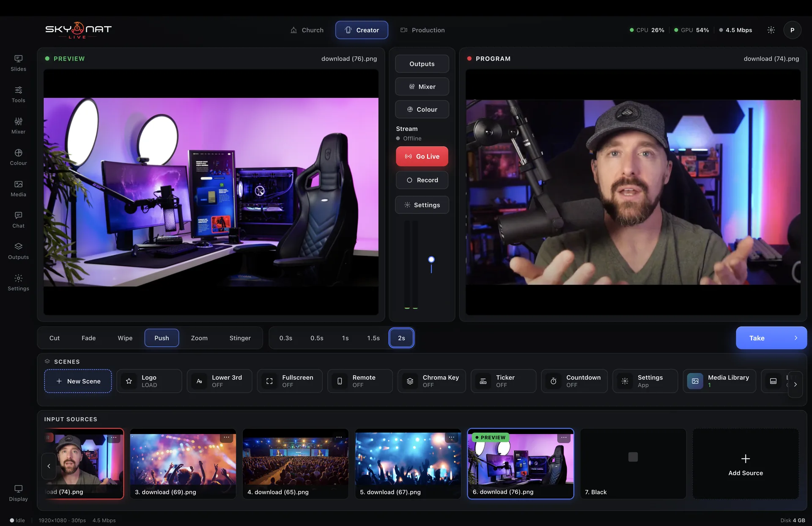Open options menu for download (67).png source

pos(452,437)
